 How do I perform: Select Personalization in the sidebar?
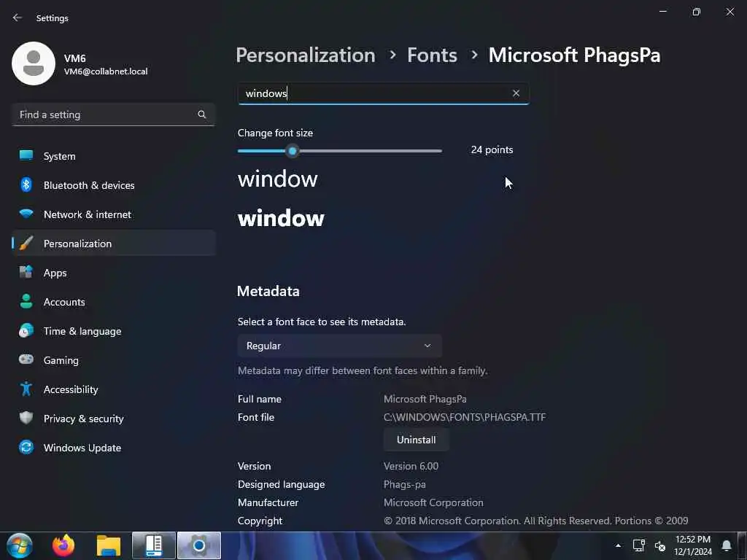113,244
